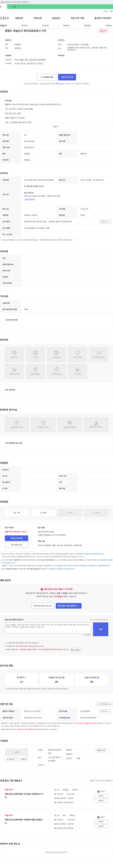Click 고용24 입사지원 under 접수 마감일
The width and height of the screenshot is (113, 868).
[16, 538]
